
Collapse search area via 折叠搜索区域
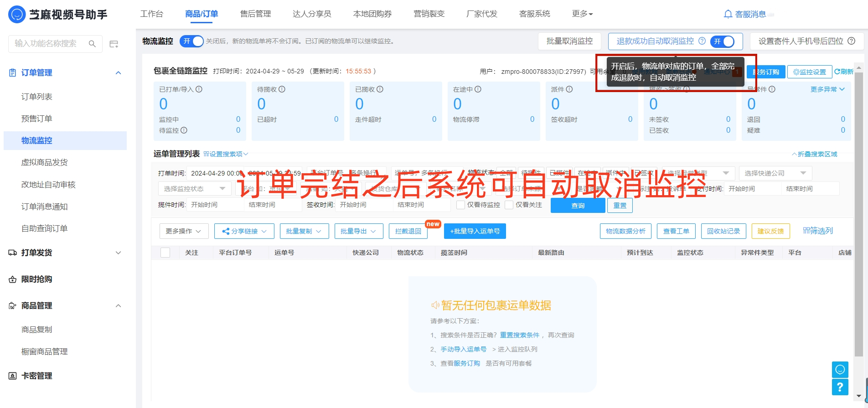click(815, 154)
